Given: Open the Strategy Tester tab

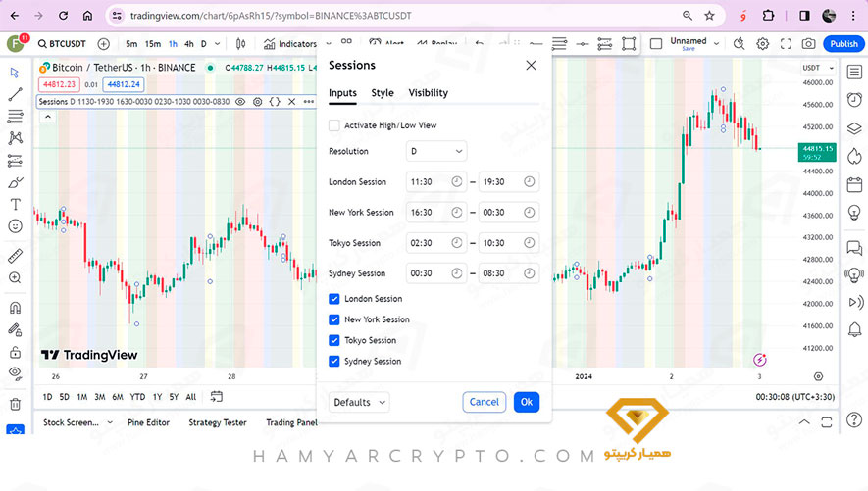Looking at the screenshot, I should point(218,422).
